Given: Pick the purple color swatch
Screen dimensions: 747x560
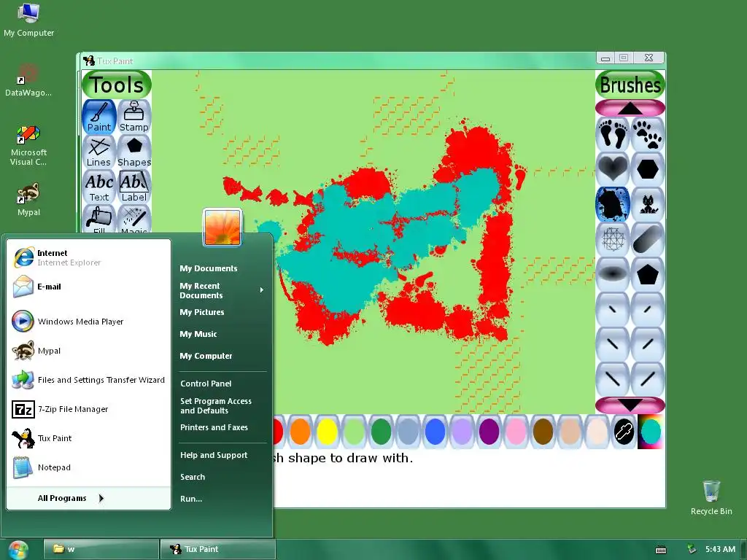Looking at the screenshot, I should (x=489, y=432).
